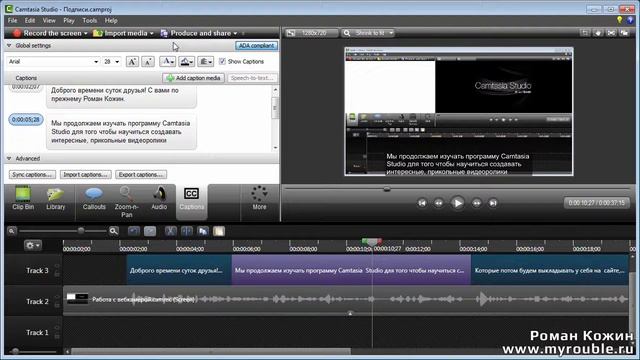The height and width of the screenshot is (360, 640).
Task: Click the preview playback scrubber handle
Action: (x=387, y=189)
